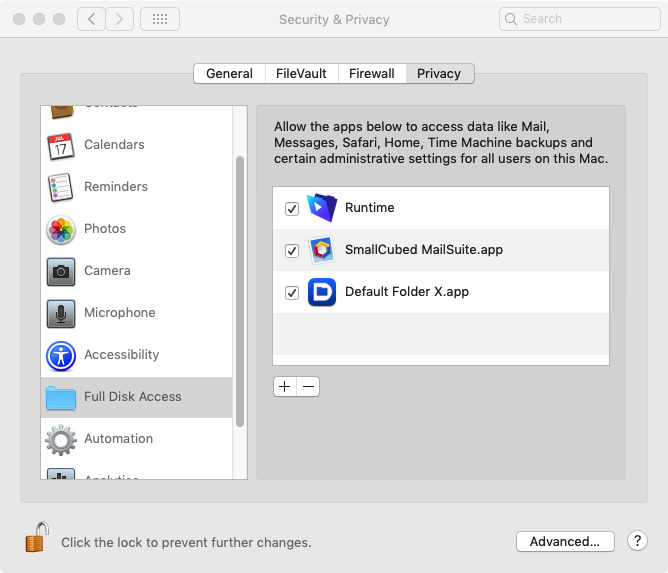Click the privacy category list scrollbar
The height and width of the screenshot is (573, 668).
point(240,291)
